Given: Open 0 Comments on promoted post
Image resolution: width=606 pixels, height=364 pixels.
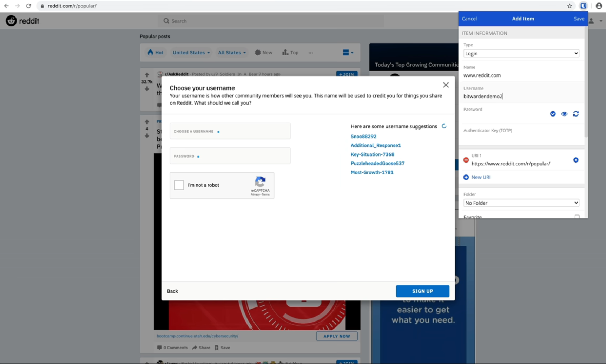Looking at the screenshot, I should pyautogui.click(x=172, y=348).
